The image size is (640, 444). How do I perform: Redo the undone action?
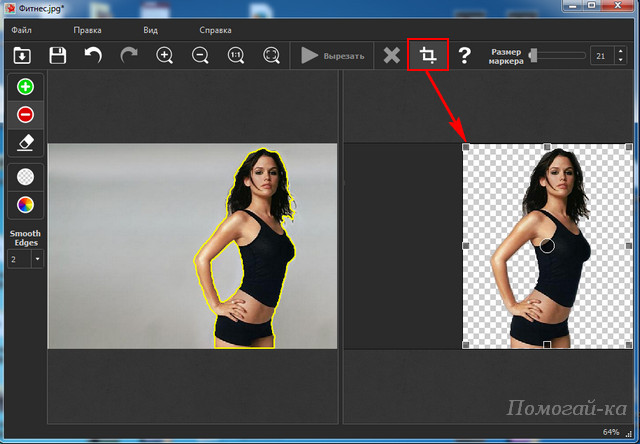129,56
